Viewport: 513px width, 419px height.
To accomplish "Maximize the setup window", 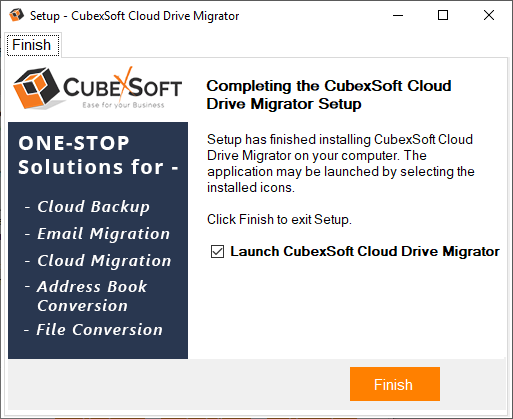I will (443, 15).
